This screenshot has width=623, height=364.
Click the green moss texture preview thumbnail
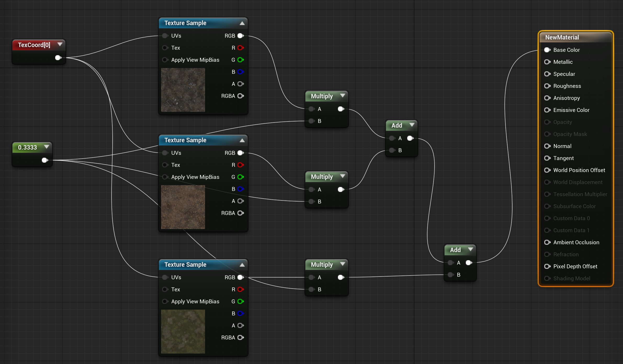pyautogui.click(x=183, y=331)
